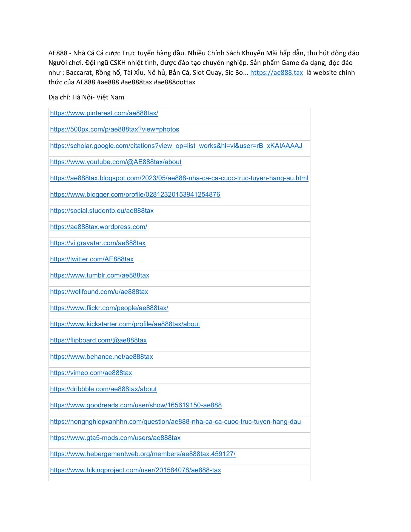The height and width of the screenshot is (532, 411).
Task: Open the Pinterest ae888tax link
Action: pyautogui.click(x=104, y=113)
